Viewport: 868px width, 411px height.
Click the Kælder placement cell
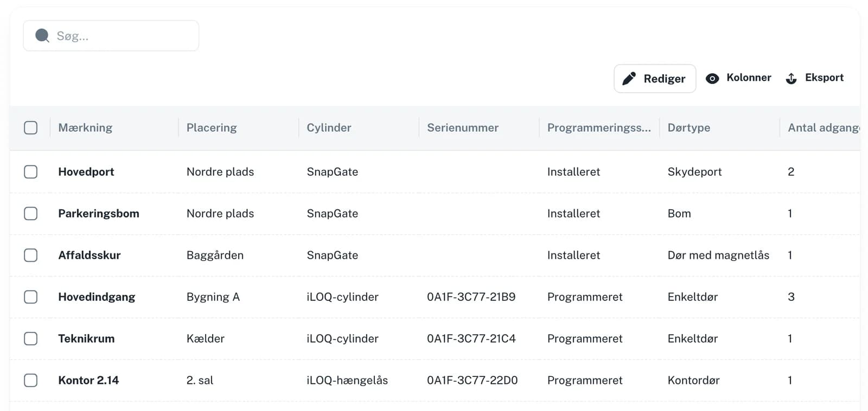[x=206, y=339]
